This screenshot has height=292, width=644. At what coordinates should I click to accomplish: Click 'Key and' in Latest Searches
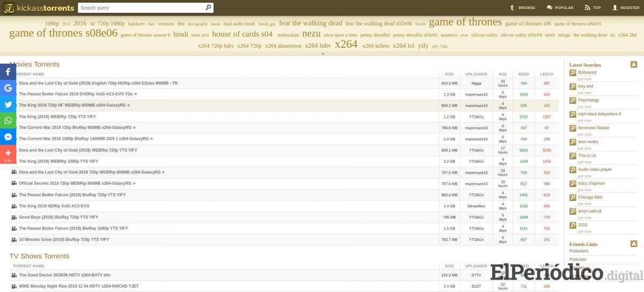[586, 86]
